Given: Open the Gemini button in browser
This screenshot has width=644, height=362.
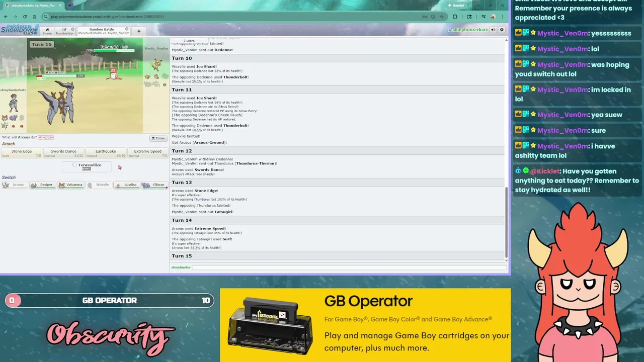Looking at the screenshot, I should (456, 5).
